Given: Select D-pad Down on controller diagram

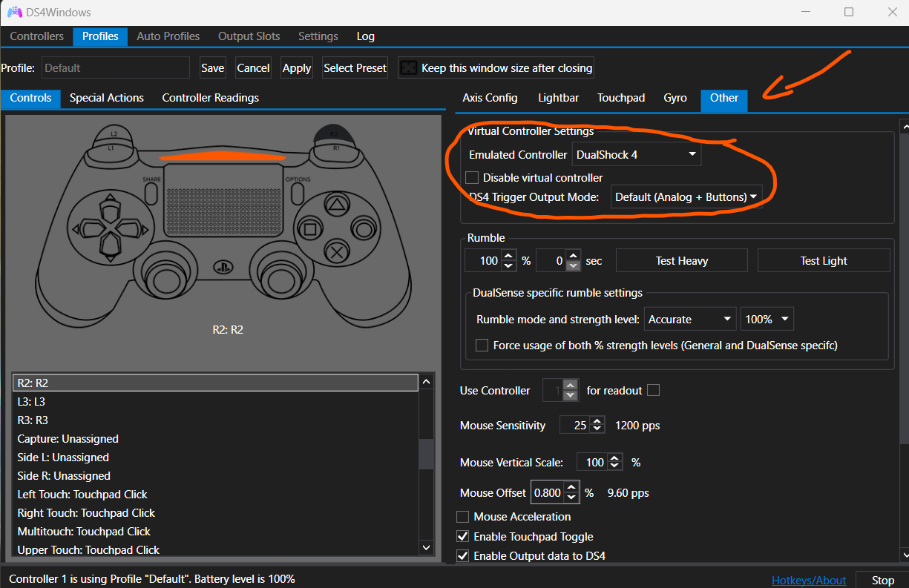Looking at the screenshot, I should pyautogui.click(x=109, y=246).
